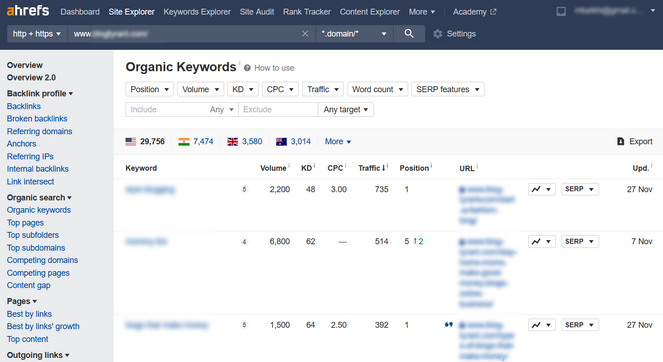Screen dimensions: 663x362
Task: Click SERP features badge 4 in second row
Action: click(x=244, y=242)
